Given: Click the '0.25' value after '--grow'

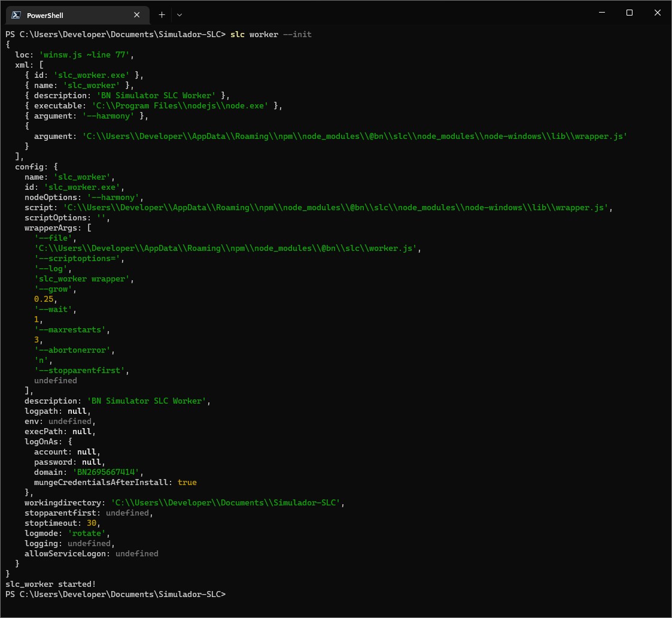Looking at the screenshot, I should point(43,299).
